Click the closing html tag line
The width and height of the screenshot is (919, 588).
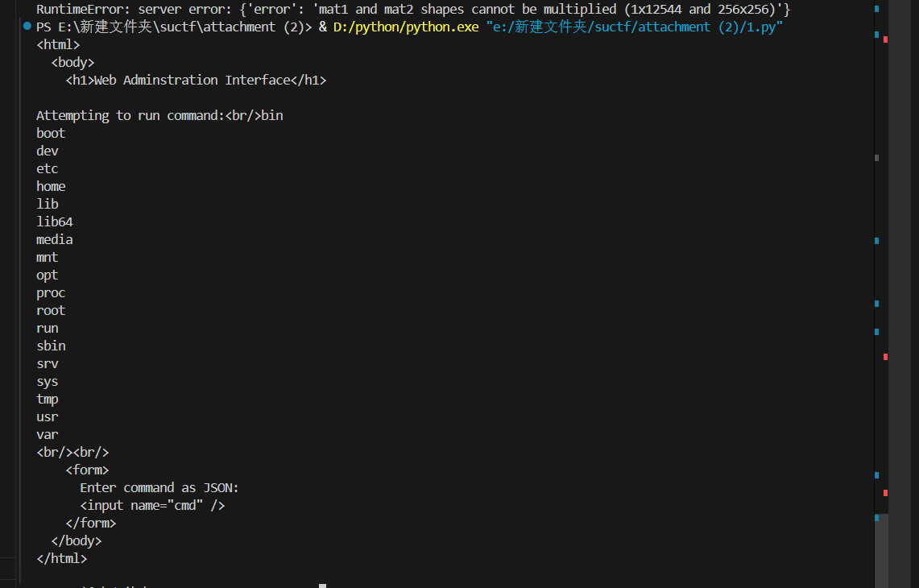tap(61, 557)
